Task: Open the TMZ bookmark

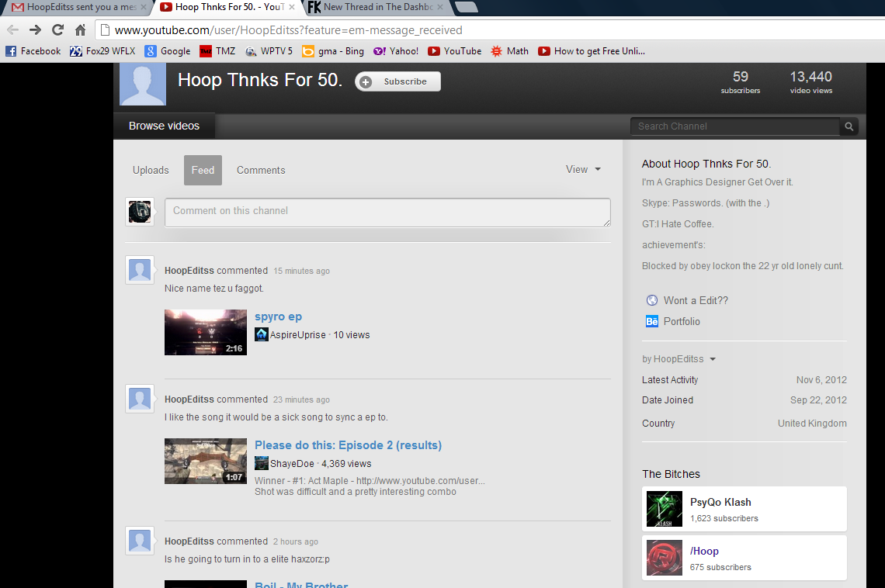Action: click(x=218, y=51)
